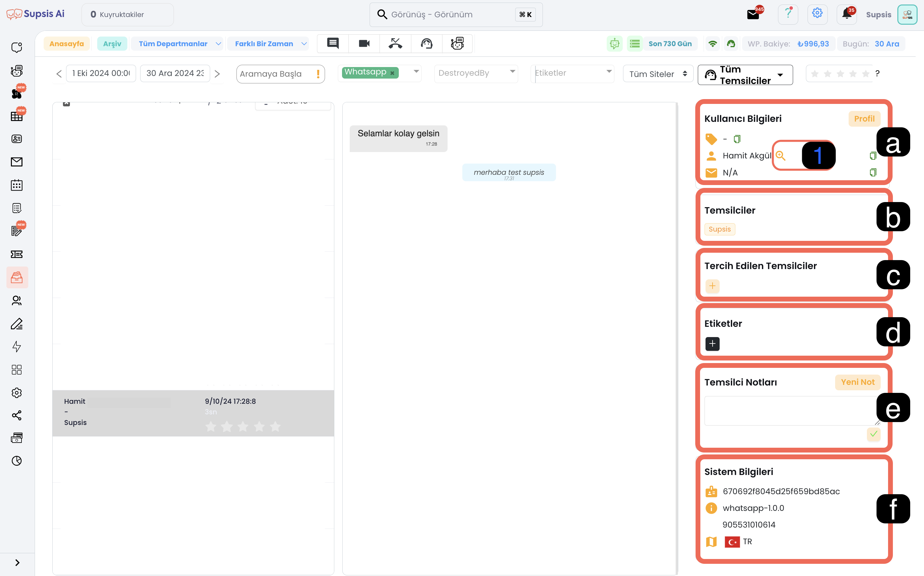Open the help question mark icon

click(788, 14)
